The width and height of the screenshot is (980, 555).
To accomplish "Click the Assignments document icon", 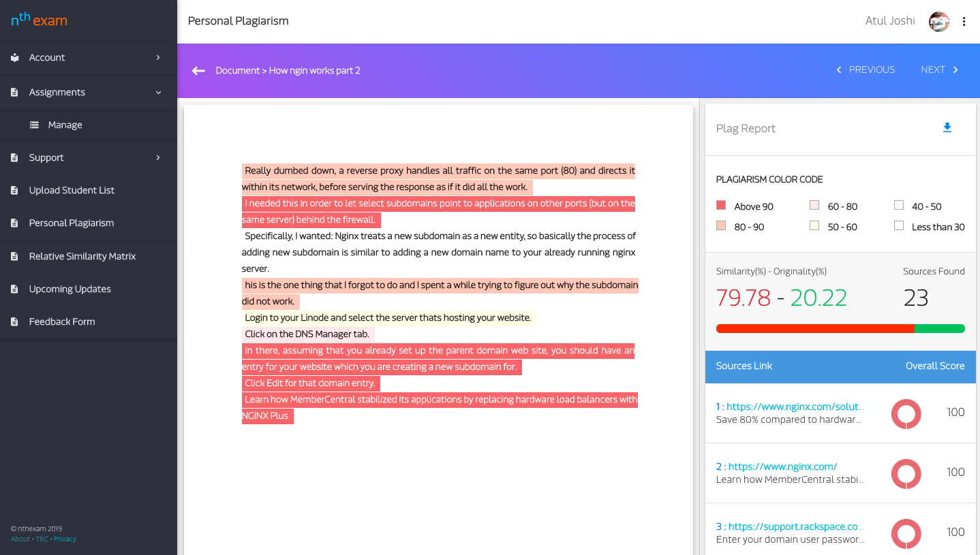I will 14,93.
